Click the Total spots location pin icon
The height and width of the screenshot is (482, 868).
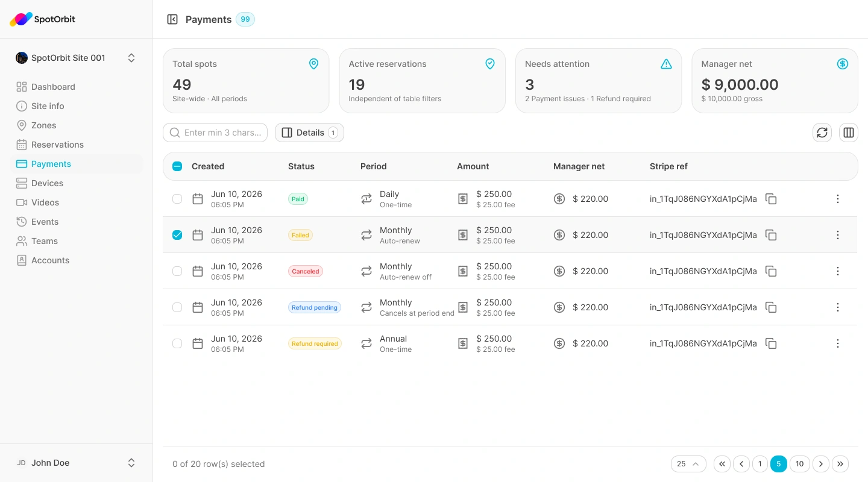click(313, 64)
